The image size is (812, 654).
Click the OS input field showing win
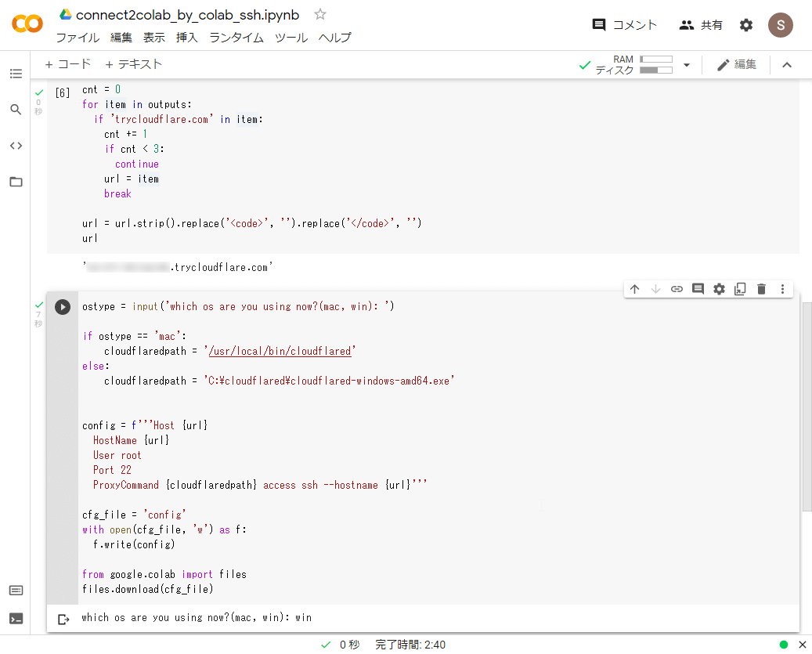point(313,618)
